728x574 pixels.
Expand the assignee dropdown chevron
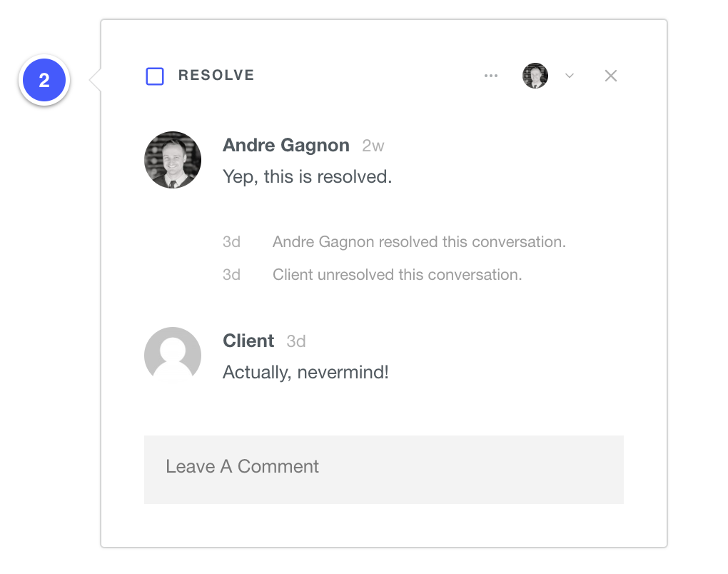[570, 76]
